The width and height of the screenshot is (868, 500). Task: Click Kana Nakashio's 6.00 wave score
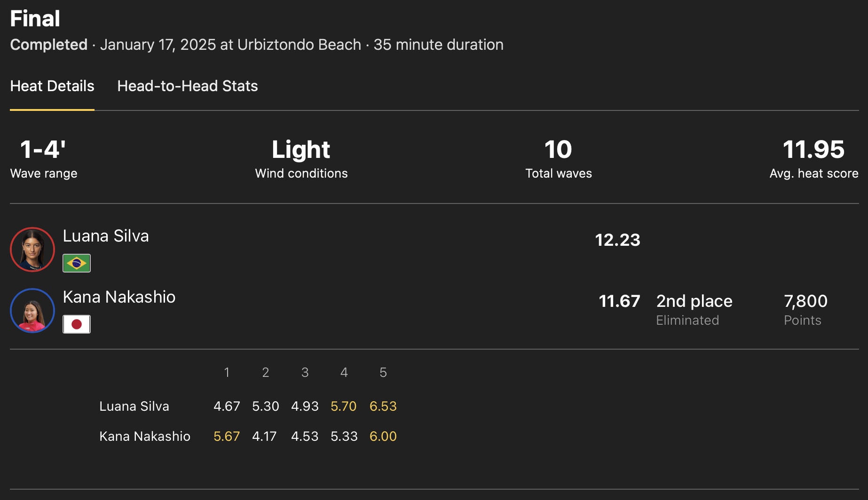(x=383, y=436)
